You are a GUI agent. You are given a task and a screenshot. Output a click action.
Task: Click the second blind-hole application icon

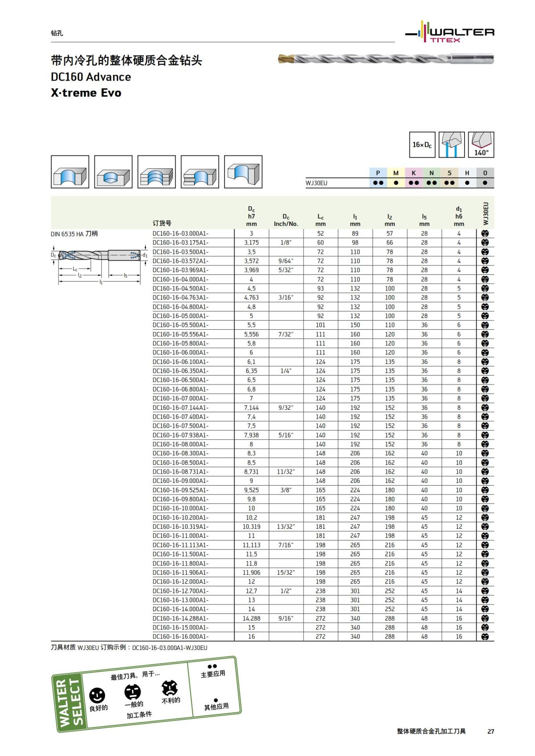(x=113, y=172)
